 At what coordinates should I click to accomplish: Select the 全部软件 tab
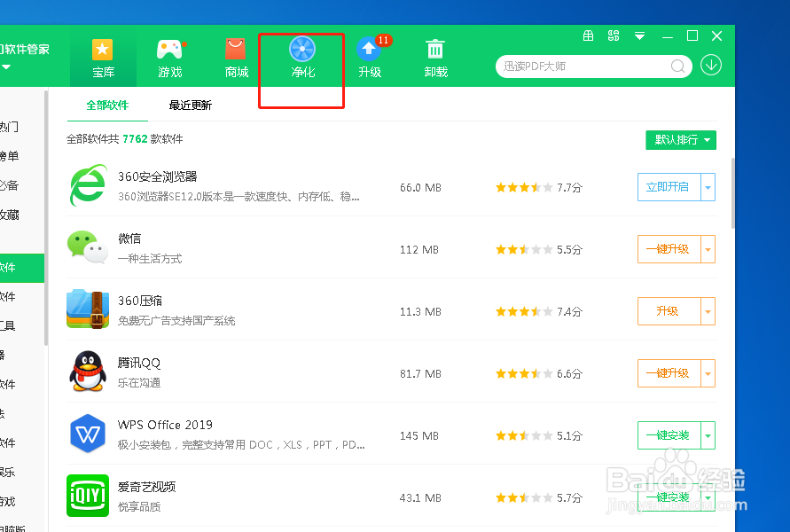point(106,104)
